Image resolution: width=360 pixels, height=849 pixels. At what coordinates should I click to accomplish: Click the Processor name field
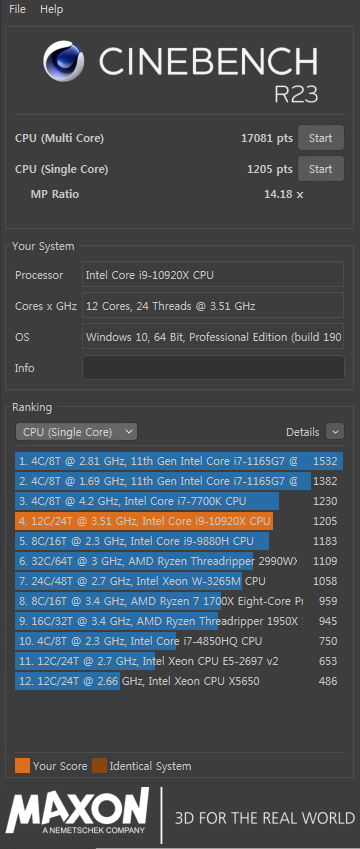pos(213,275)
